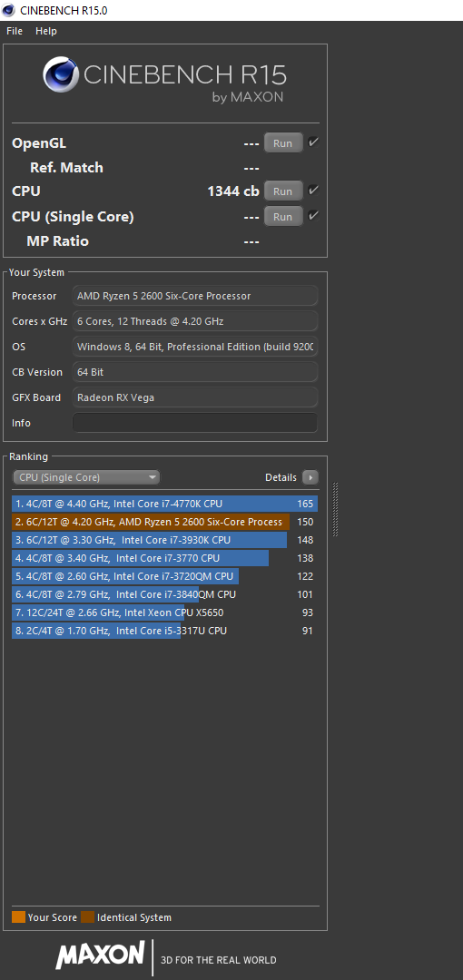Click the Details arrow icon
Screen dimensions: 463x980
tap(310, 477)
